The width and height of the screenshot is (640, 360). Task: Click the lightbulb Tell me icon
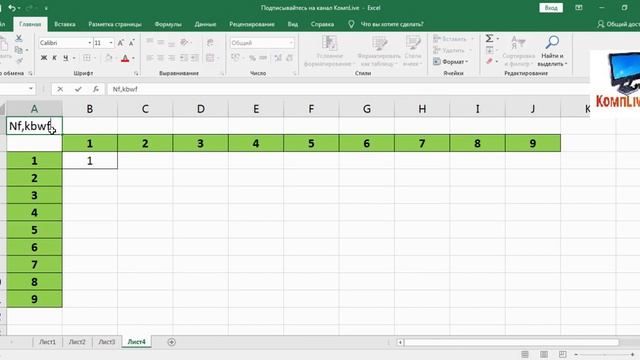click(351, 24)
